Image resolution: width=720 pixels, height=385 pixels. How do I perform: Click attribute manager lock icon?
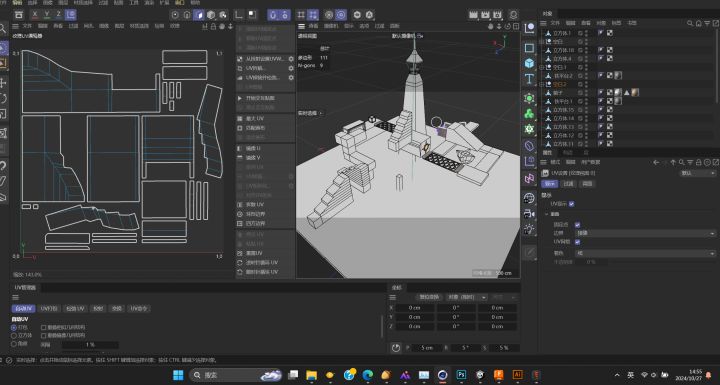pos(698,162)
